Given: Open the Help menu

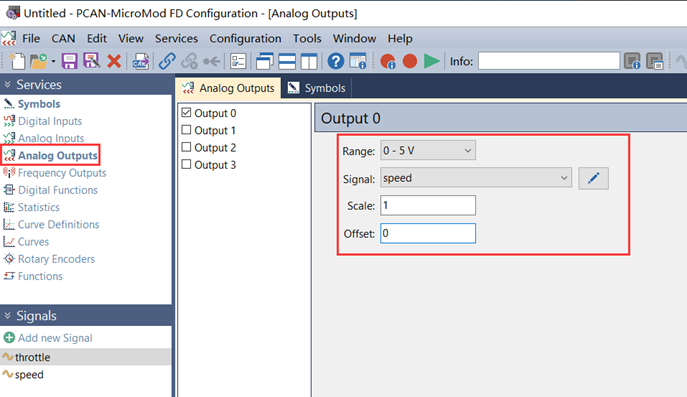Looking at the screenshot, I should [400, 39].
